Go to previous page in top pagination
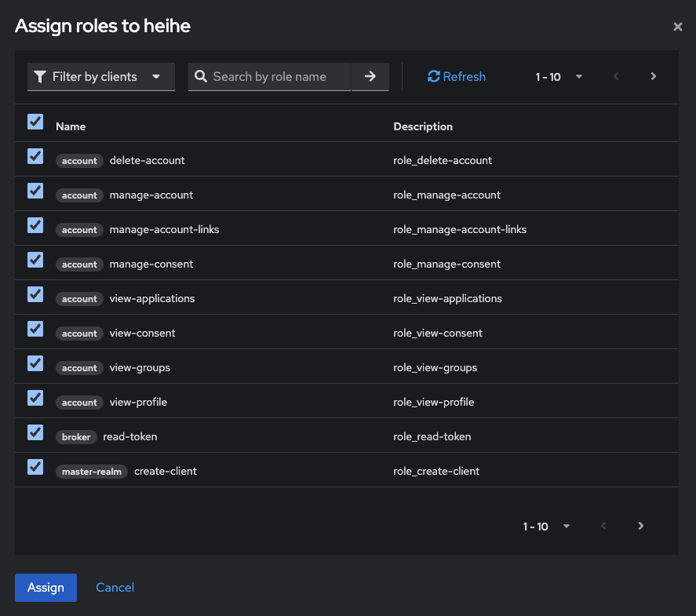Screen dimensions: 696x616 (x=616, y=77)
